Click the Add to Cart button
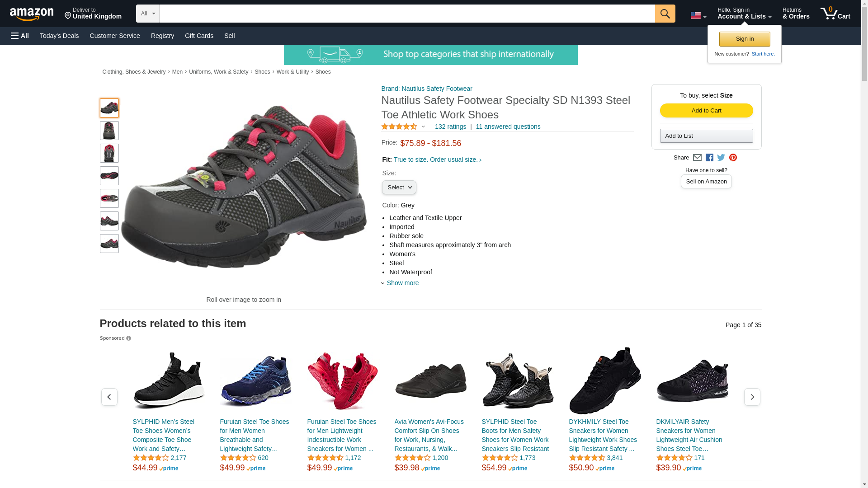Viewport: 868px width, 488px height. (x=706, y=111)
